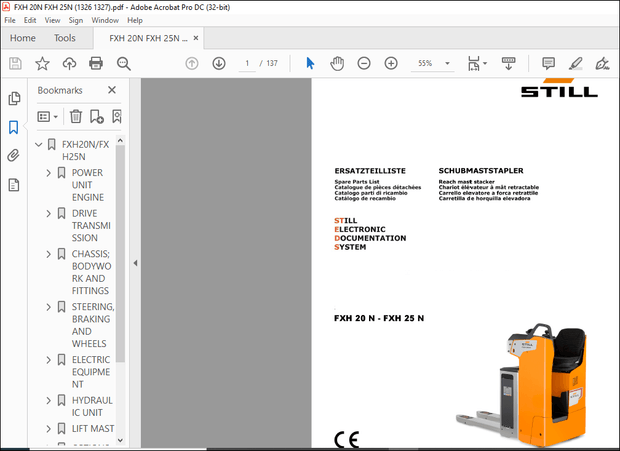Click the scrolling mode read icon

point(508,63)
